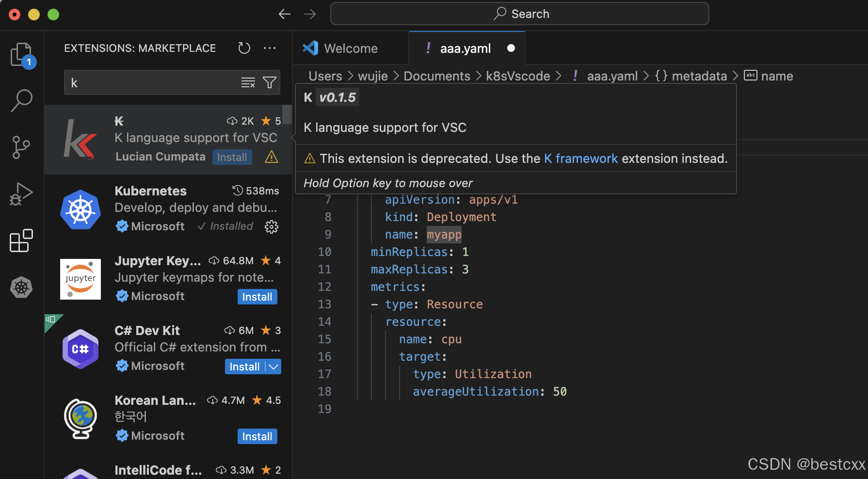
Task: Click the C# Dev Kit extension logo
Action: point(80,349)
